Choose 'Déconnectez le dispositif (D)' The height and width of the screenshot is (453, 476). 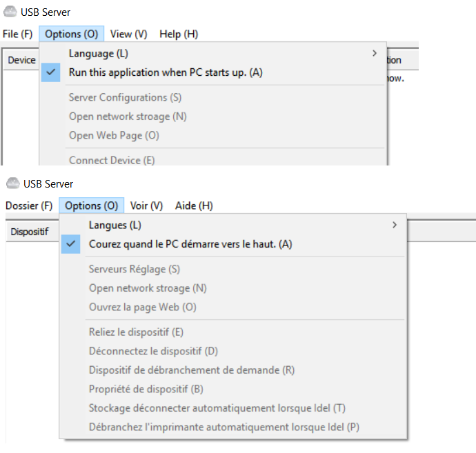click(x=153, y=351)
